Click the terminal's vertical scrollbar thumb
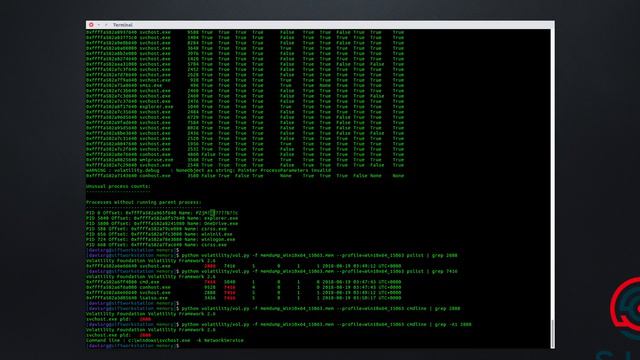Image resolution: width=640 pixels, height=360 pixels. pos(552,333)
